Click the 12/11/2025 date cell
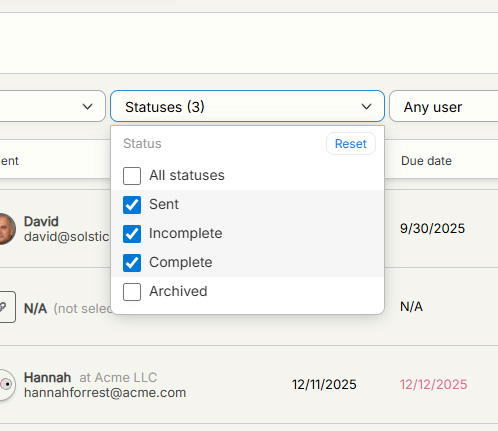This screenshot has height=431, width=498. pos(324,385)
